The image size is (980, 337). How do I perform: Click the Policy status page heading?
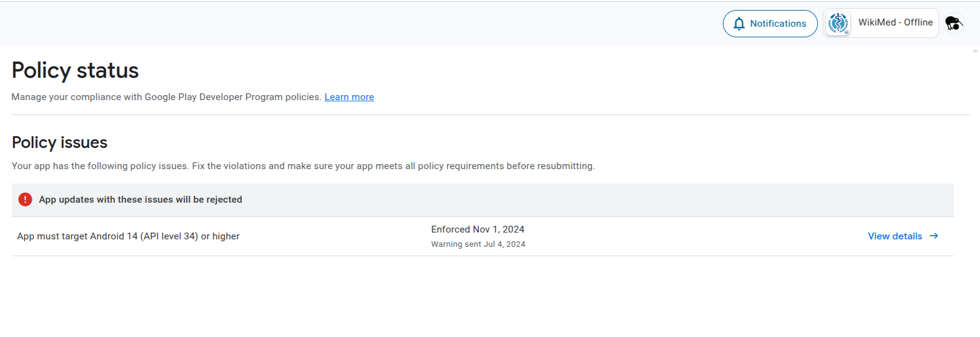[x=75, y=71]
